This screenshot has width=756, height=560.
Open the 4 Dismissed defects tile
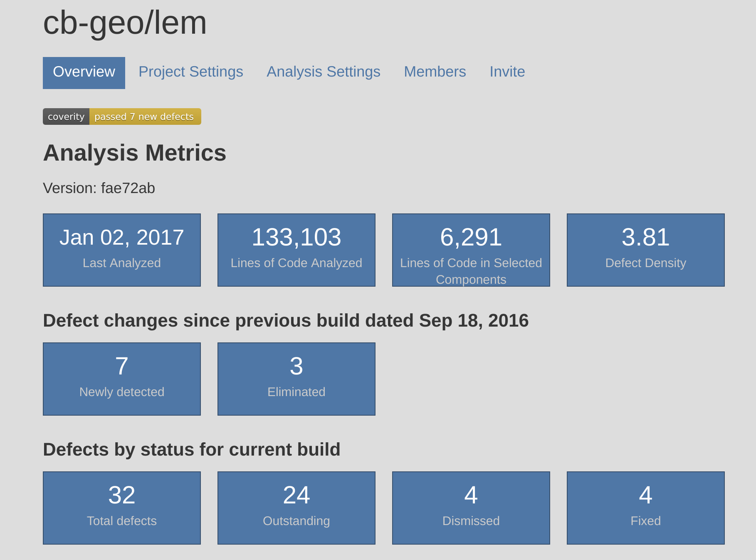(x=471, y=508)
